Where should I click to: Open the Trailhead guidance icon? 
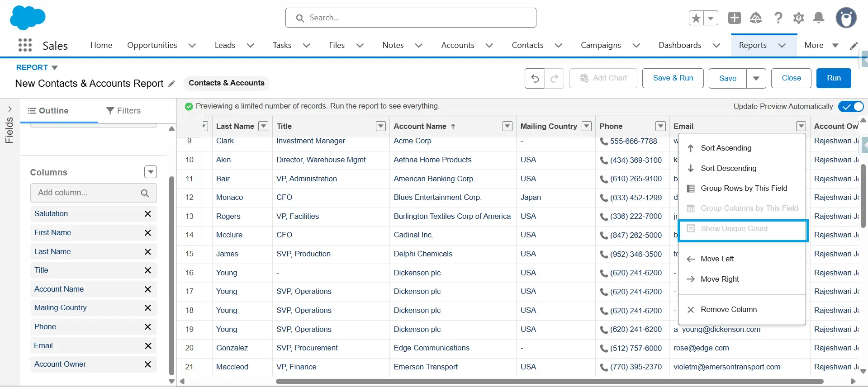coord(756,18)
